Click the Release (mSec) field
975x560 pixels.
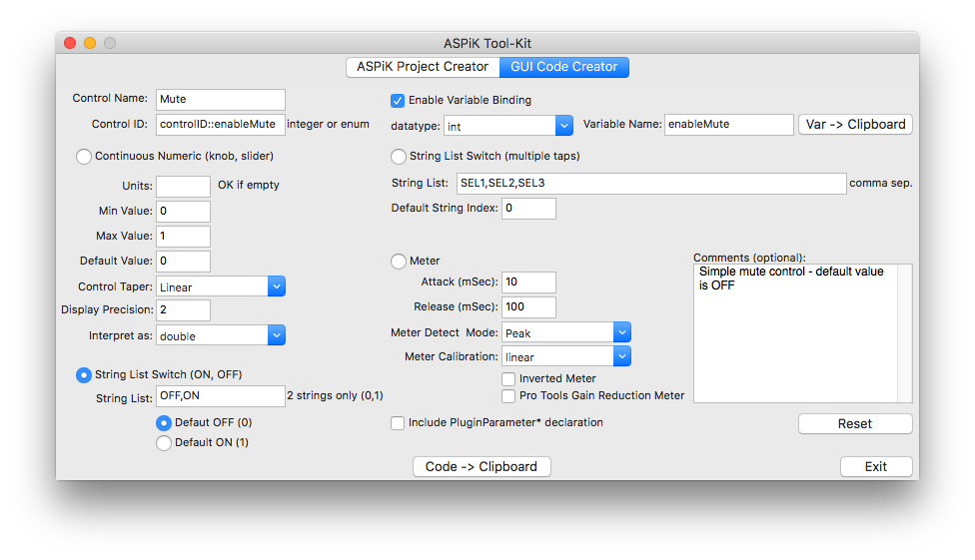(529, 307)
